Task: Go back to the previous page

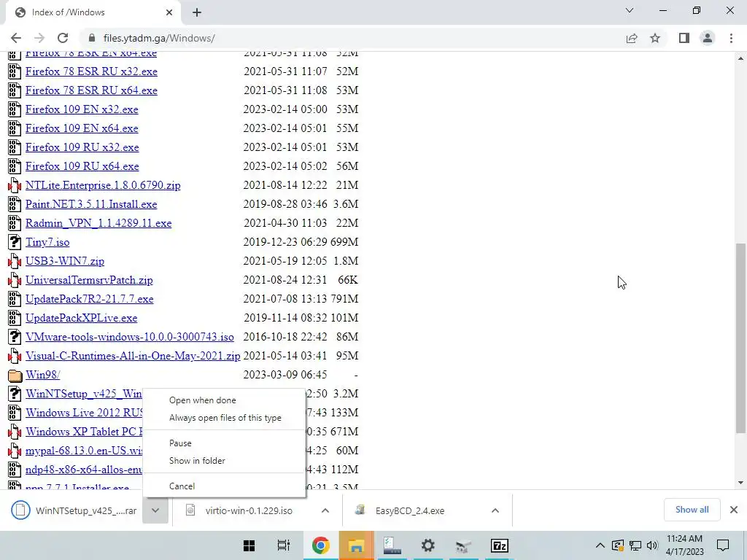Action: 16,38
